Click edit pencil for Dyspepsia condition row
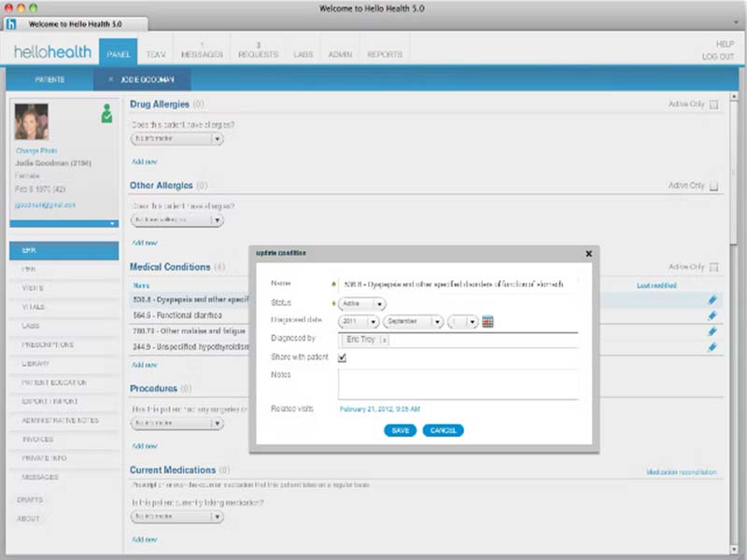This screenshot has width=747, height=560. pos(712,301)
